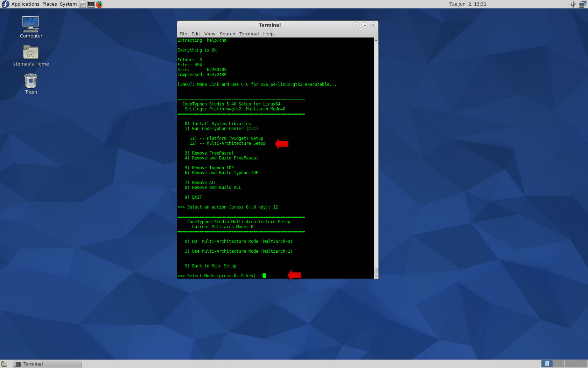Maximize the Terminal window
This screenshot has width=588, height=368.
365,25
